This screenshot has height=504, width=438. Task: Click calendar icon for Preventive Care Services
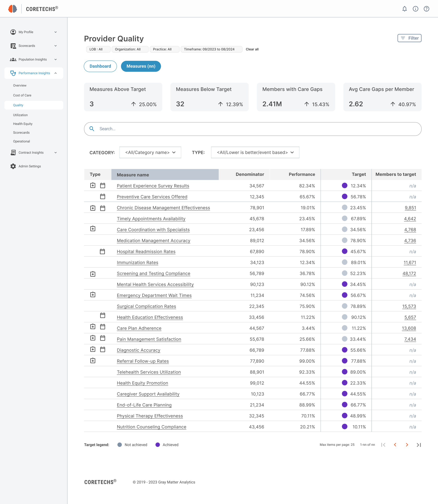[x=103, y=196]
